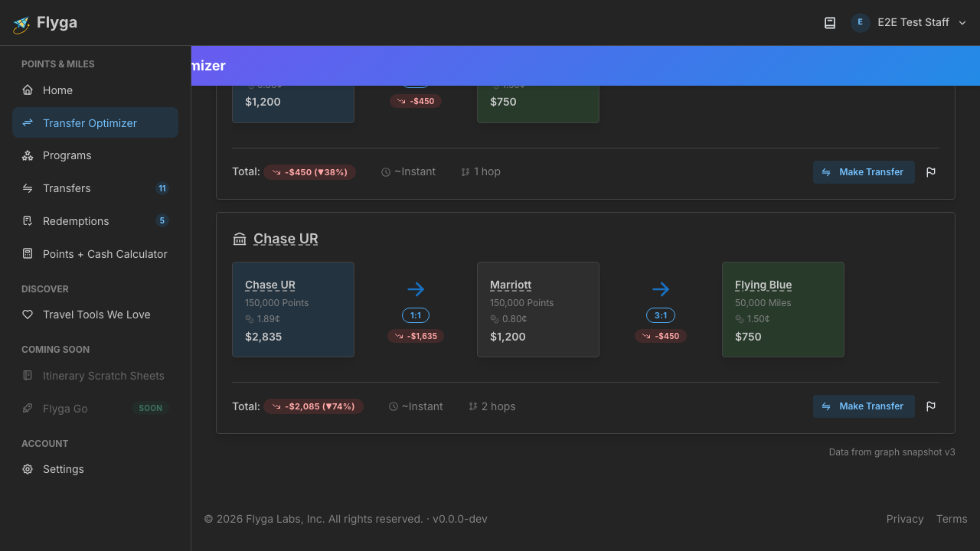Viewport: 980px width, 551px height.
Task: Click the total -$2,085 (▼74%) badge
Action: 314,406
